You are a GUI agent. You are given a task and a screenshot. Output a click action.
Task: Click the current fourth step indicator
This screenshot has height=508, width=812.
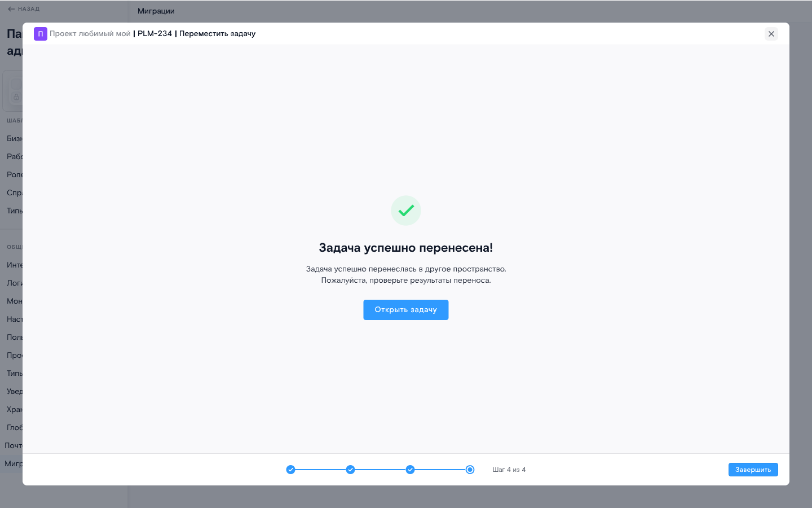coord(470,470)
